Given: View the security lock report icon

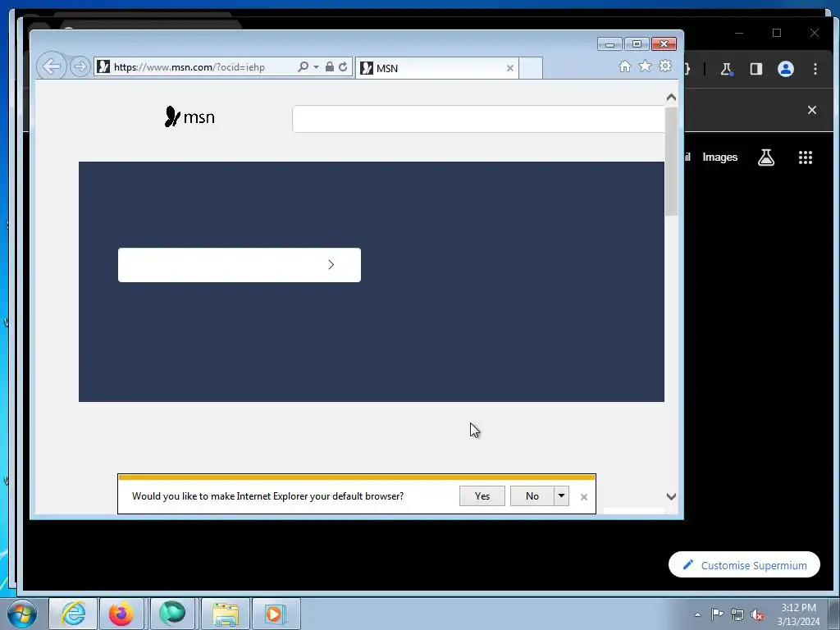Looking at the screenshot, I should tap(330, 67).
